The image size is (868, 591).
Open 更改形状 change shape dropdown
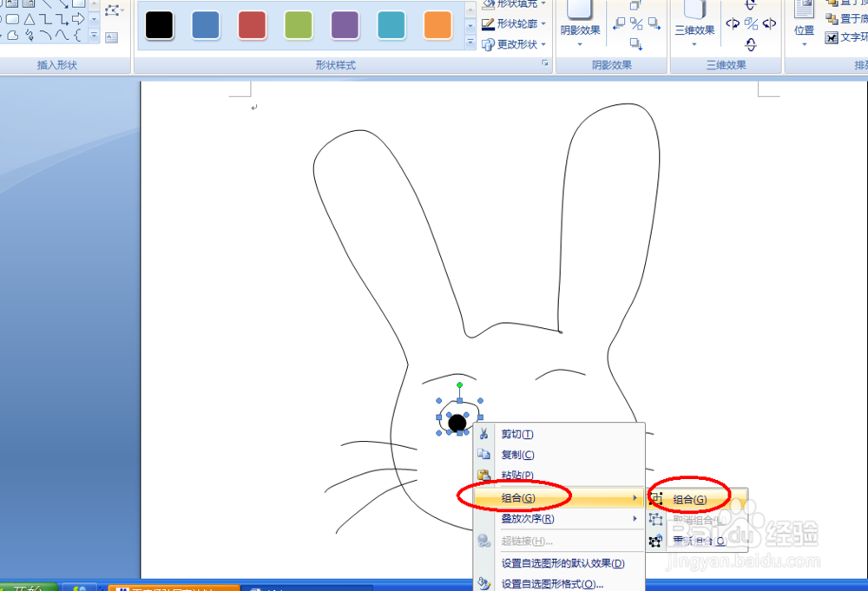(x=514, y=44)
